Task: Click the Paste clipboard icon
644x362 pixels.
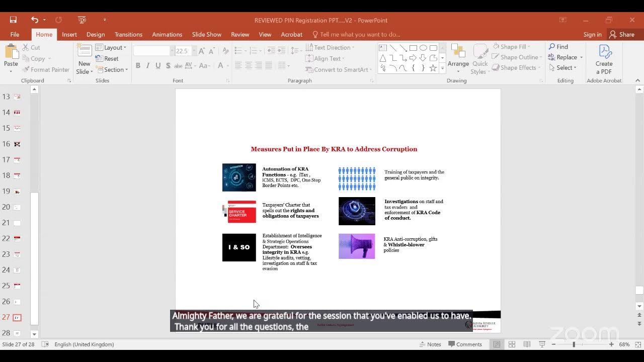Action: pyautogui.click(x=11, y=52)
